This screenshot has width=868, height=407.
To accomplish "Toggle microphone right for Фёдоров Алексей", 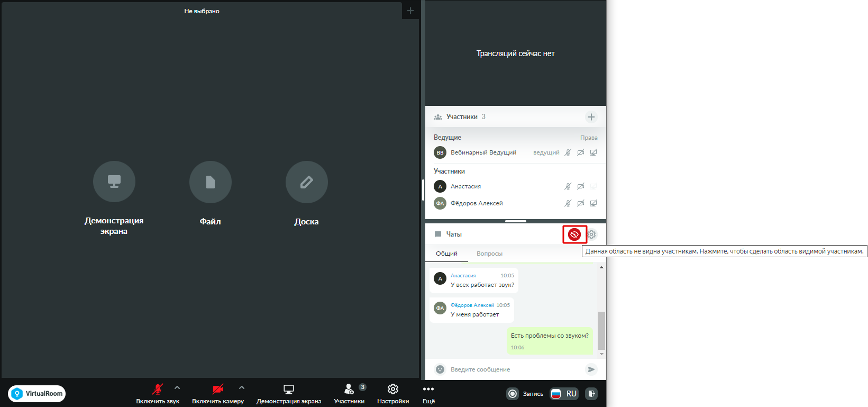I will pyautogui.click(x=568, y=203).
